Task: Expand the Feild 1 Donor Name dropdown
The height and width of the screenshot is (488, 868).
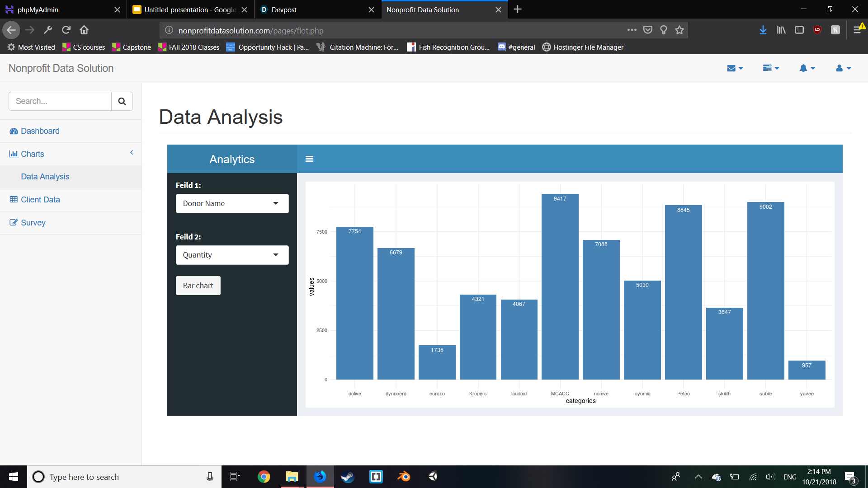Action: (x=232, y=204)
